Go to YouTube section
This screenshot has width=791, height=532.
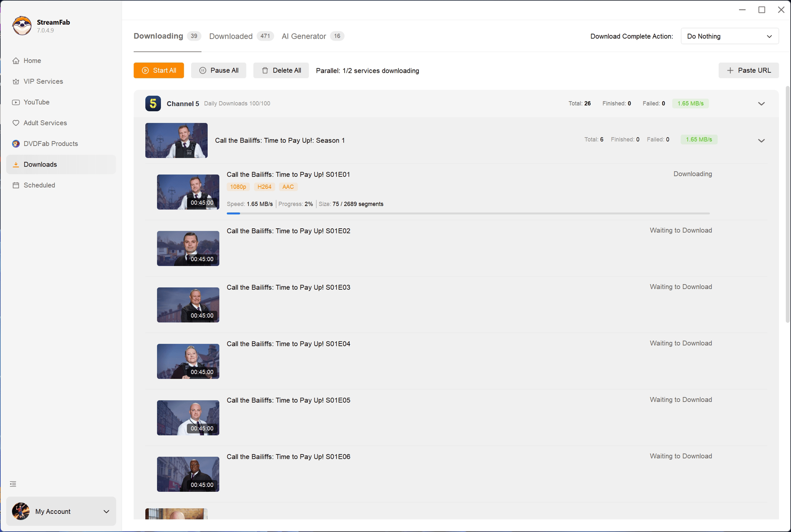pyautogui.click(x=61, y=102)
